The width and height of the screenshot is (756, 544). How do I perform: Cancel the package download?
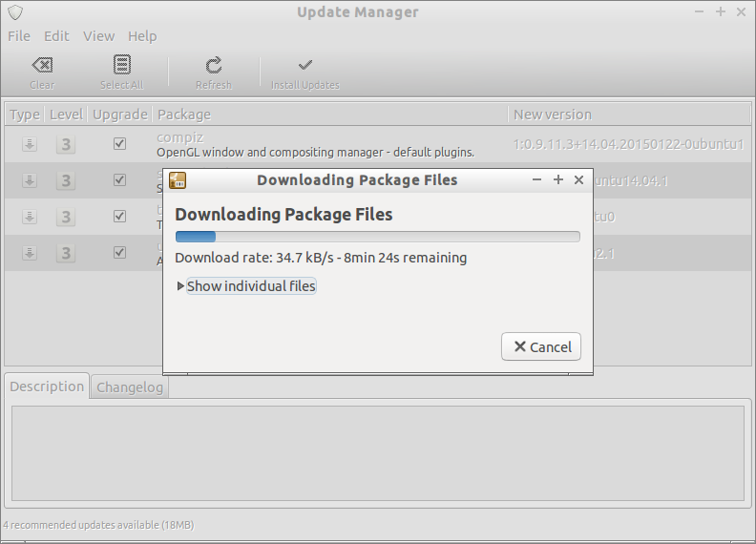(x=541, y=346)
